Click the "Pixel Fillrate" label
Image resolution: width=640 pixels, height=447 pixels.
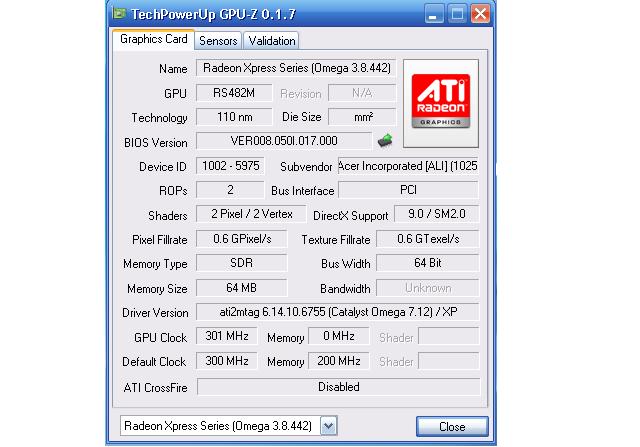[x=160, y=240]
